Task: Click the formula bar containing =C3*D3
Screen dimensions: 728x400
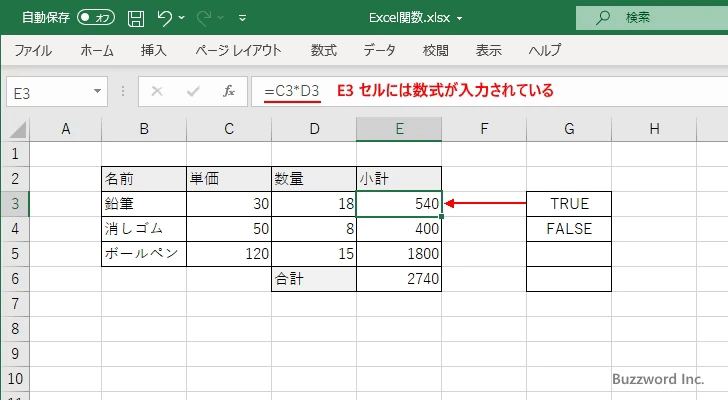Action: (x=489, y=91)
